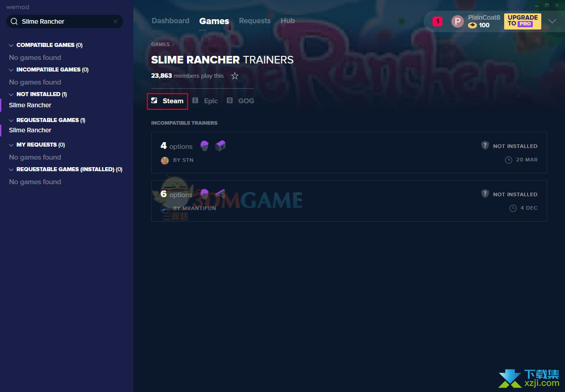565x392 pixels.
Task: Open the 4 options trainer by STN
Action: point(349,152)
